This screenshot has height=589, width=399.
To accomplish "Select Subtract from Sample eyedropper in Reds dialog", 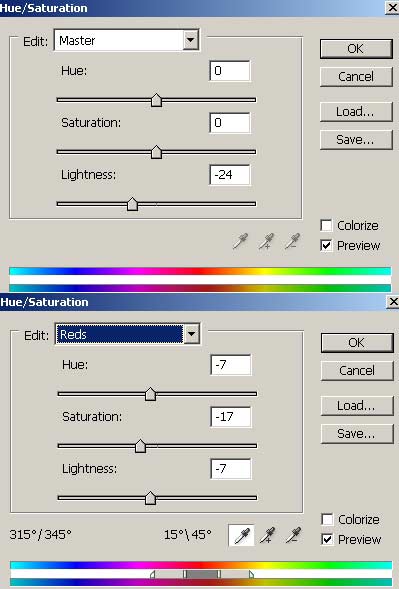I will click(293, 535).
